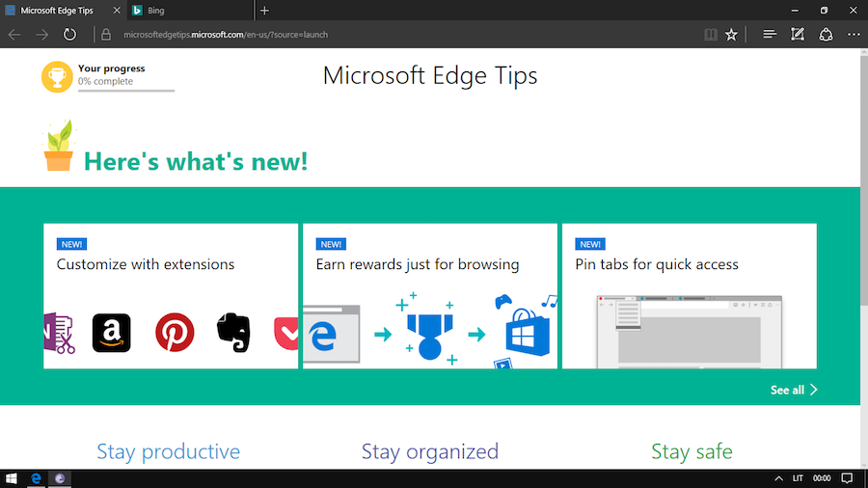Open the Customize with extensions card
868x488 pixels.
(x=171, y=296)
